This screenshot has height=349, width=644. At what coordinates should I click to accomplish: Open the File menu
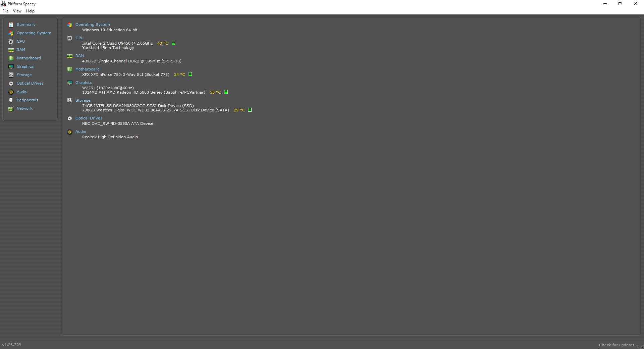(5, 11)
